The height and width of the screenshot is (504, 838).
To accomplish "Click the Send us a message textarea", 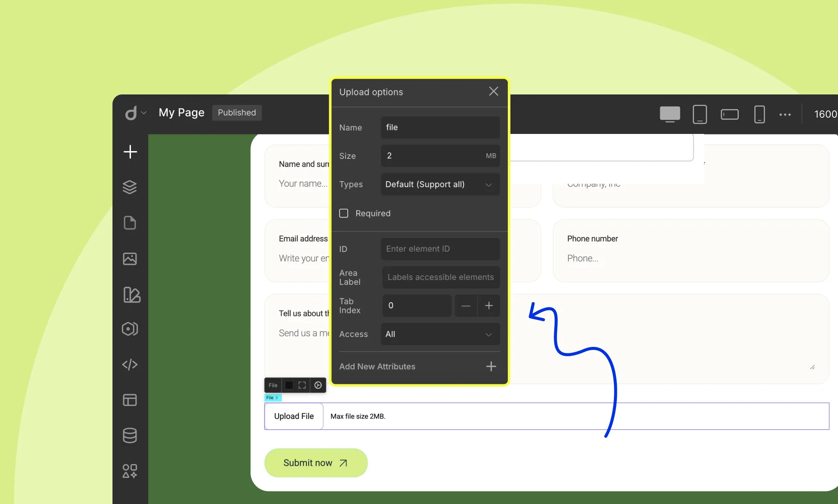I will (304, 333).
